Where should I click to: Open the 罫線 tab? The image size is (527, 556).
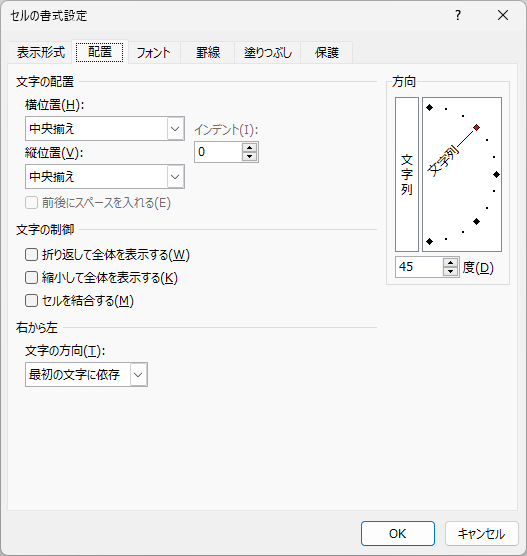click(x=208, y=53)
